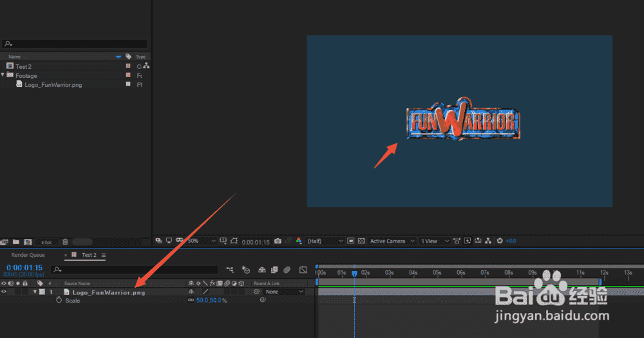Click the Primary Viewer monitor icon
Screen dimensions: 644x338
pos(169,241)
